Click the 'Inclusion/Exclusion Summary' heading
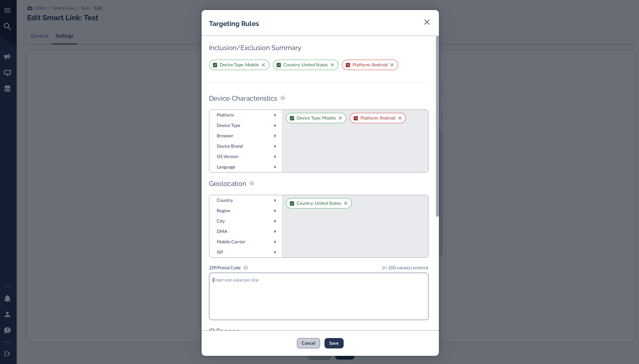Image resolution: width=639 pixels, height=364 pixels. coord(255,48)
